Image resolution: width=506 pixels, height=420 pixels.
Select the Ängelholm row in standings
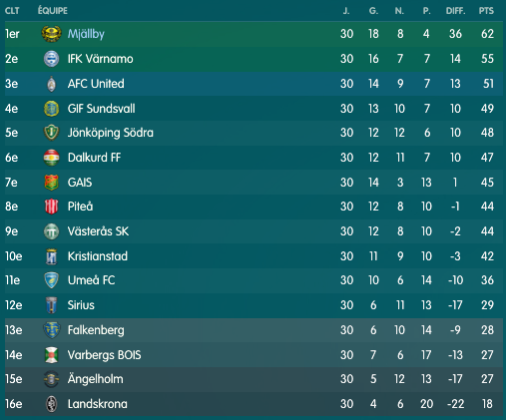(x=253, y=379)
